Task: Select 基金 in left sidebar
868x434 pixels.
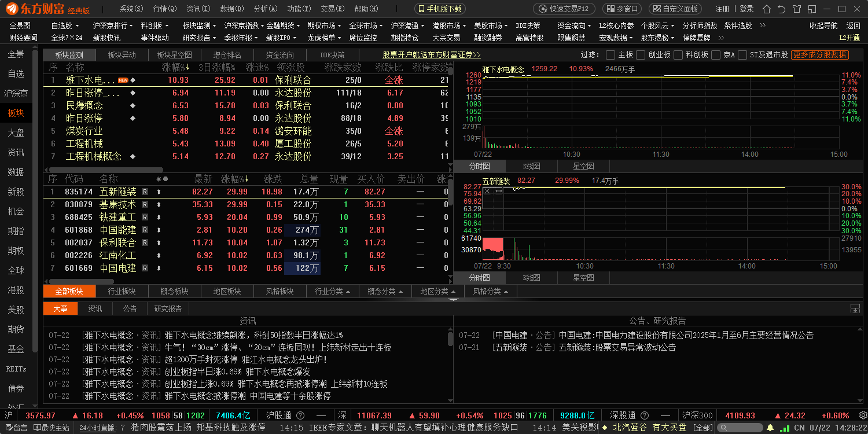Action: point(16,349)
